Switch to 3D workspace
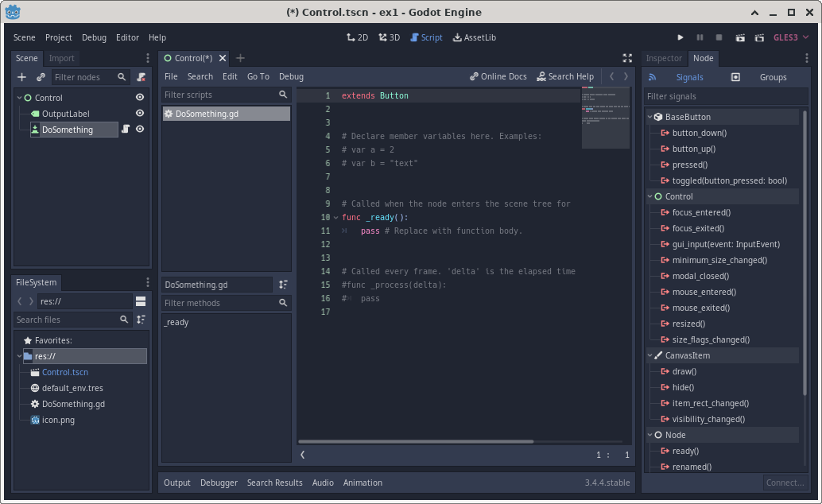 coord(390,37)
